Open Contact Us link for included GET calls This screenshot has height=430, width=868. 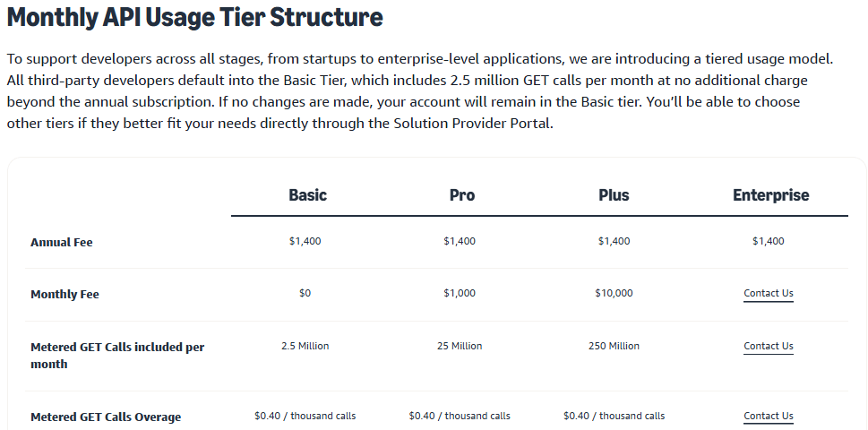click(x=768, y=347)
